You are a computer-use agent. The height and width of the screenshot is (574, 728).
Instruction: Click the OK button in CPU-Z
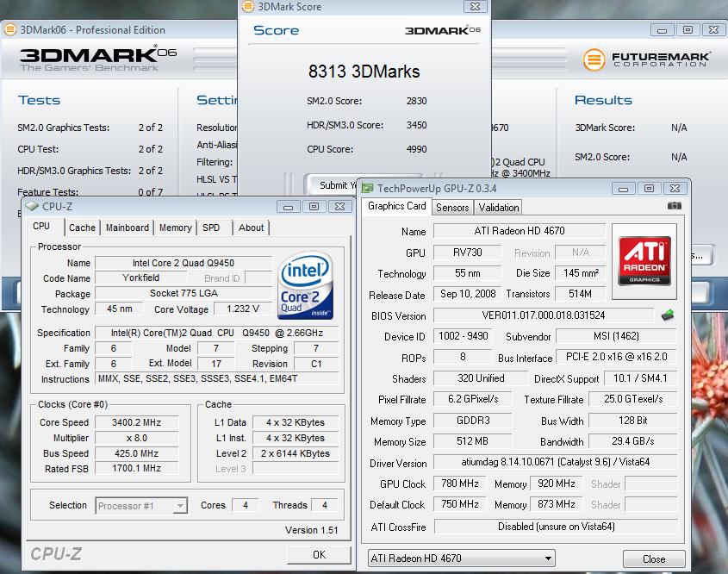coord(320,555)
